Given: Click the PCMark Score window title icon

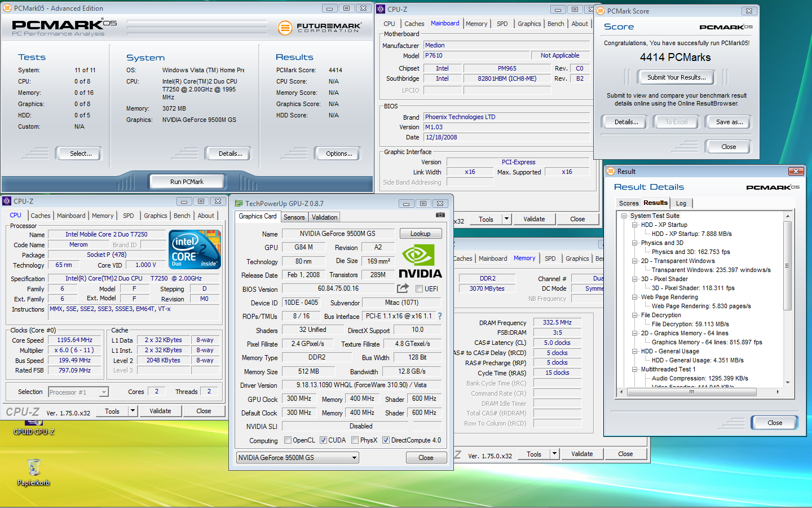Looking at the screenshot, I should click(601, 11).
